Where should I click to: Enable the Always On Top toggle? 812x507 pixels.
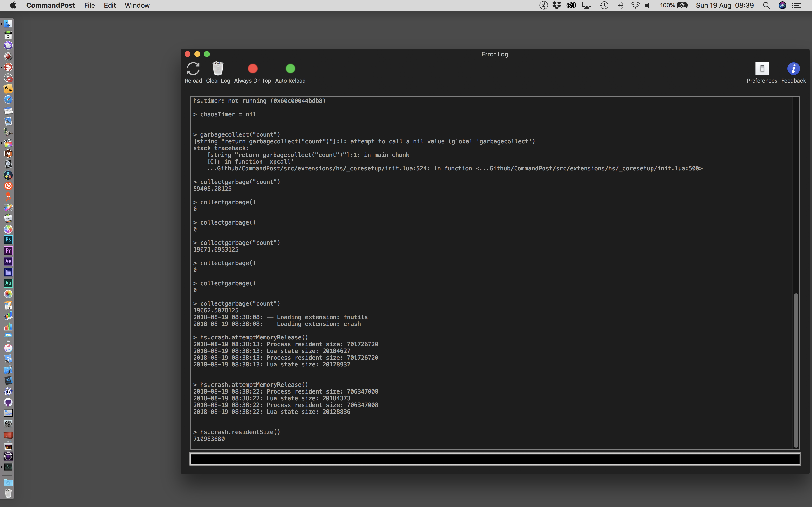[253, 69]
